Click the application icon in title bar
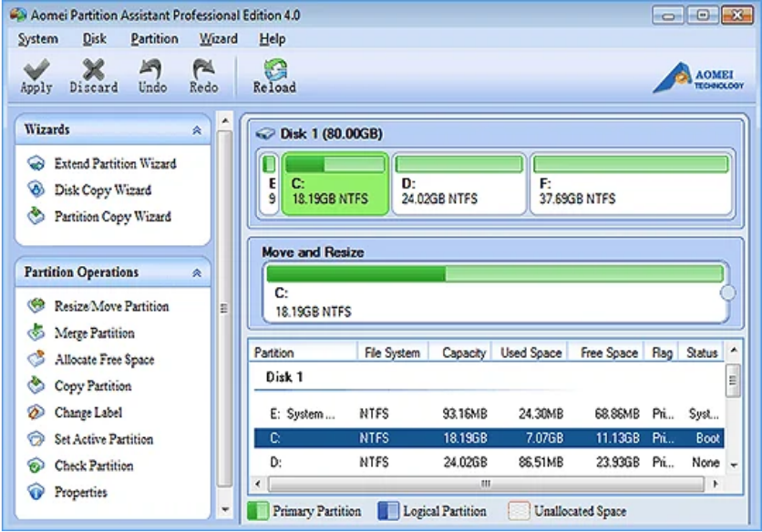 pos(18,15)
